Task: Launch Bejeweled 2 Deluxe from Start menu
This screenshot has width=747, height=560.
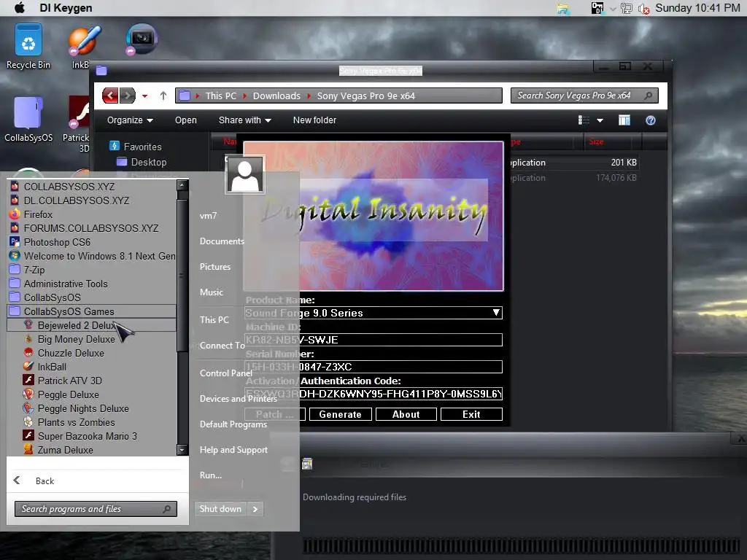Action: 92,325
